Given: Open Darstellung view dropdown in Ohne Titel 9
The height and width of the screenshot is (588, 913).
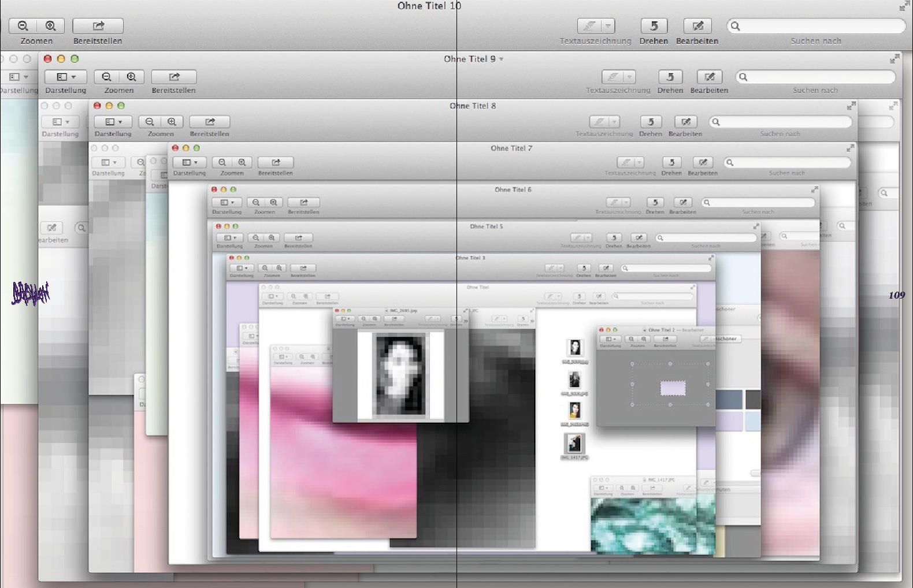Looking at the screenshot, I should pyautogui.click(x=65, y=77).
